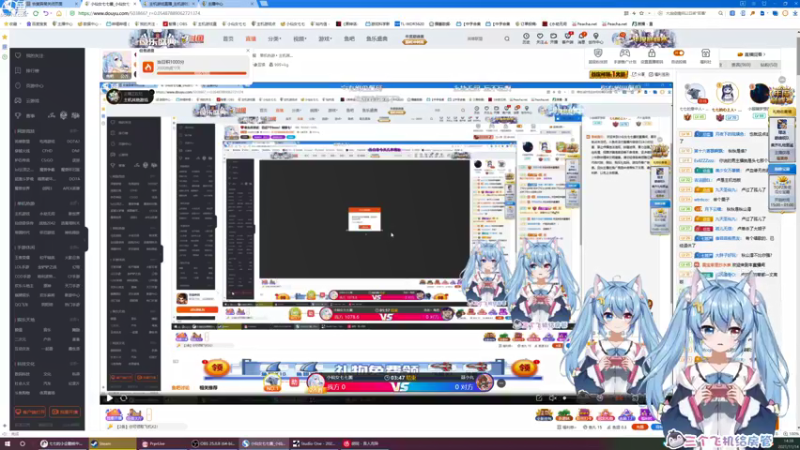The width and height of the screenshot is (800, 450).
Task: Click the right red outlined button at sidebar bottom
Action: 65,412
